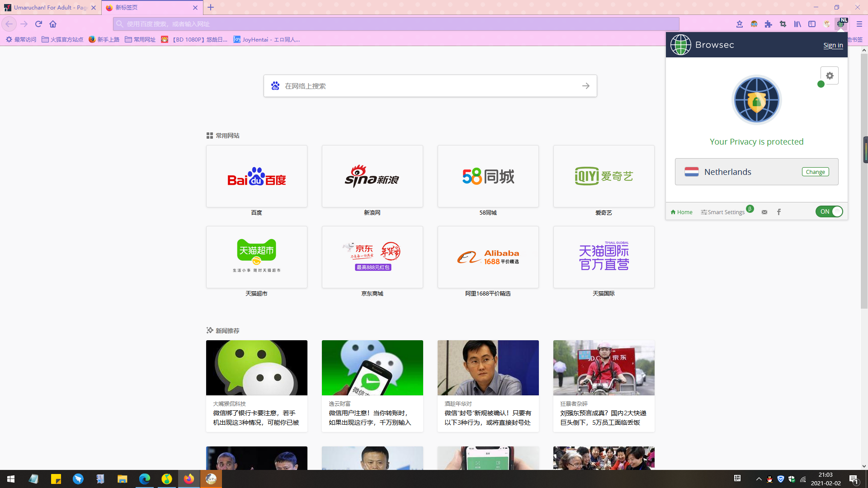Reload the current page
This screenshot has height=488, width=868.
point(38,24)
